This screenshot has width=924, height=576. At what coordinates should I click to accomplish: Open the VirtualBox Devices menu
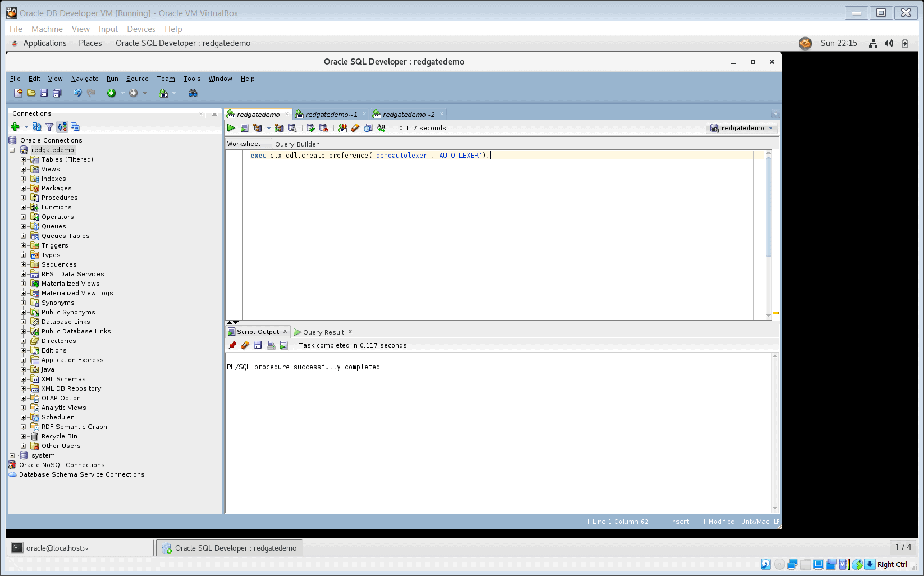[141, 29]
